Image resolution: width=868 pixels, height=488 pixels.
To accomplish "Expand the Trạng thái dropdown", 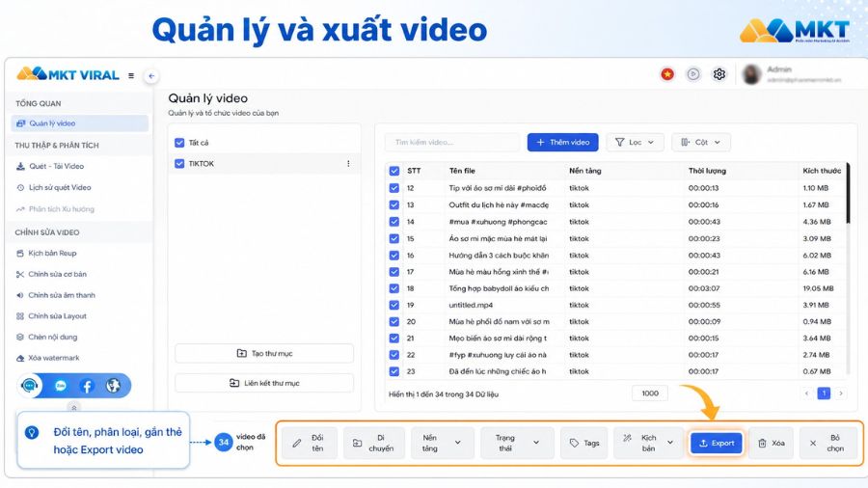I will pyautogui.click(x=517, y=443).
